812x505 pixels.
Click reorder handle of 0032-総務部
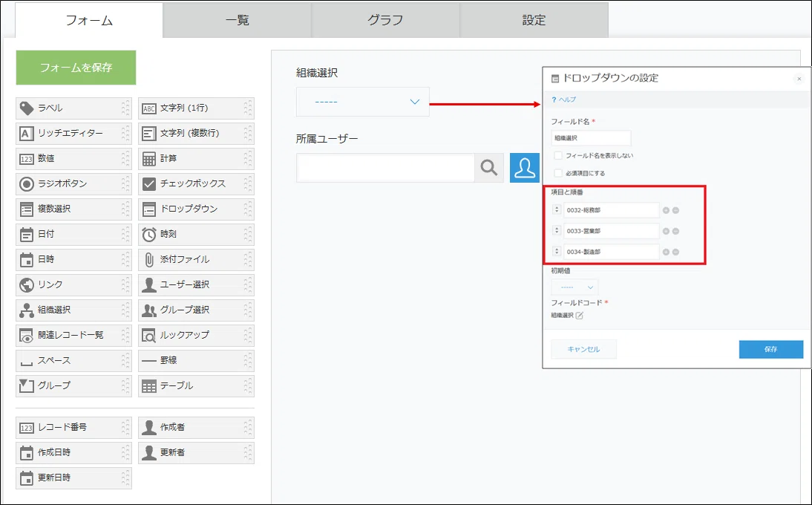point(557,209)
